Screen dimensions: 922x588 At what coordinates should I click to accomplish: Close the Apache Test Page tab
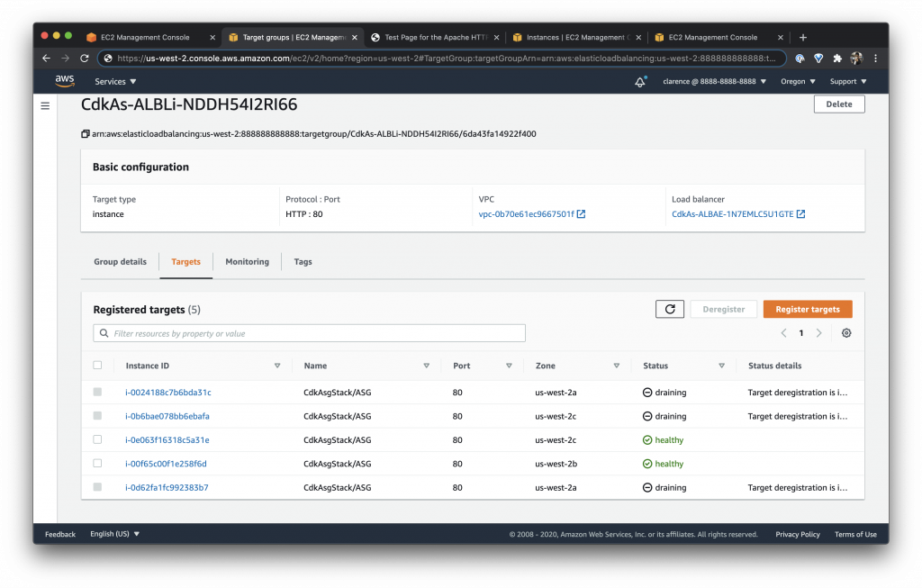(x=496, y=37)
